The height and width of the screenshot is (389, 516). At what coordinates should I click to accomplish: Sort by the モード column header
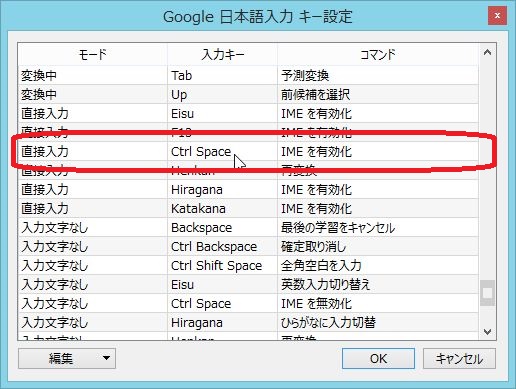click(93, 54)
